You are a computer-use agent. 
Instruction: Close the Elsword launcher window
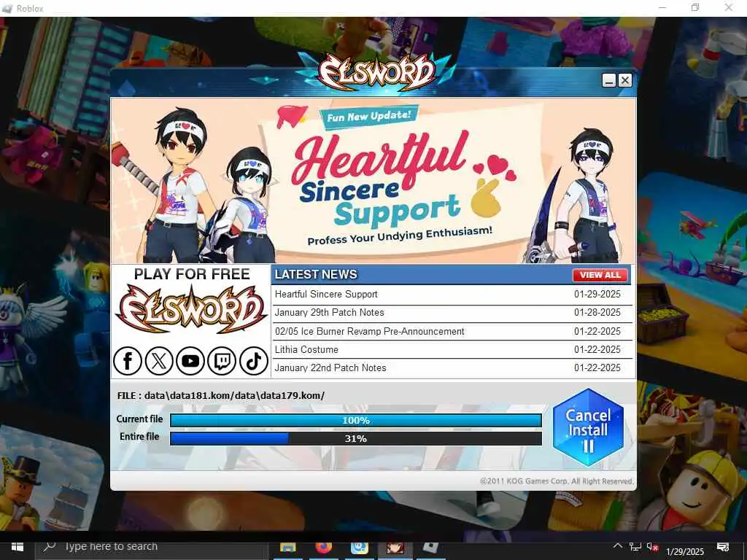[x=625, y=80]
